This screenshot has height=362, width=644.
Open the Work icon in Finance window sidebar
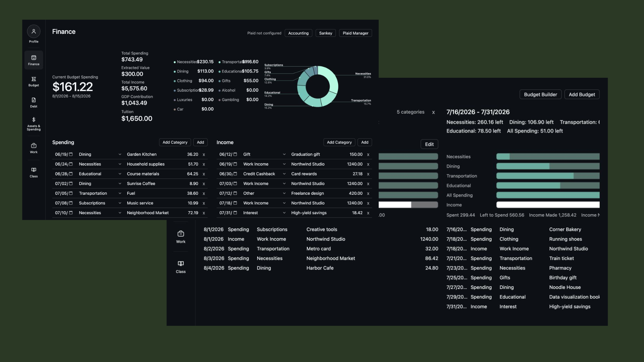click(34, 148)
